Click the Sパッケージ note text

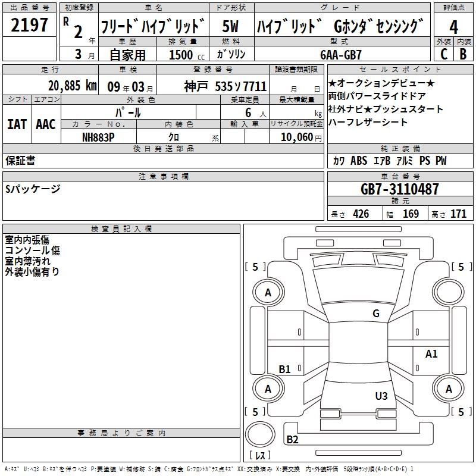click(33, 189)
